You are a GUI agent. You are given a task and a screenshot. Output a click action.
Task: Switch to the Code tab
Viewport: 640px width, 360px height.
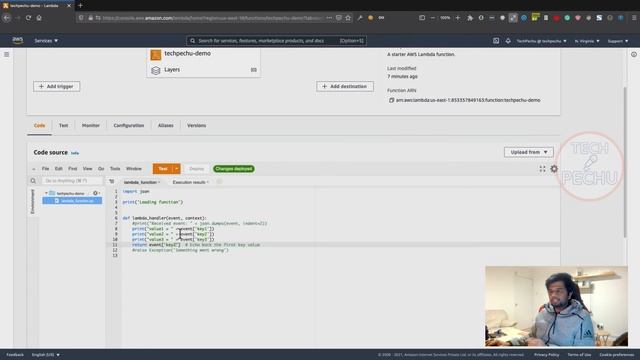point(40,126)
